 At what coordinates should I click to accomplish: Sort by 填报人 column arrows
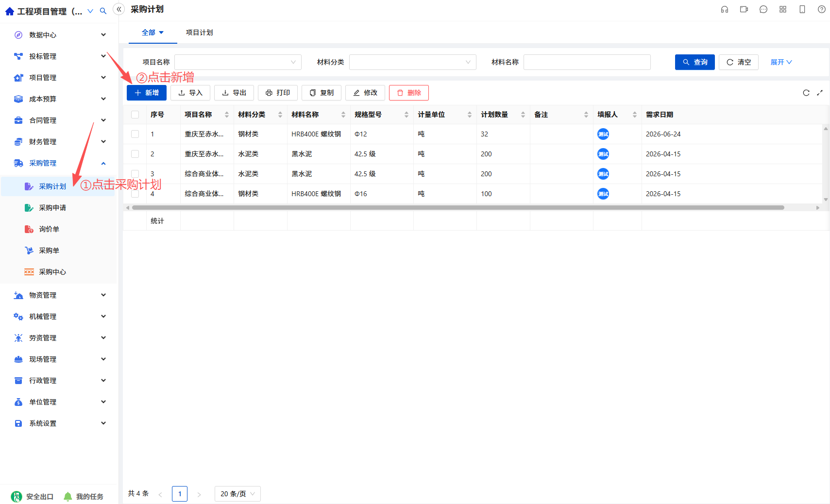635,115
